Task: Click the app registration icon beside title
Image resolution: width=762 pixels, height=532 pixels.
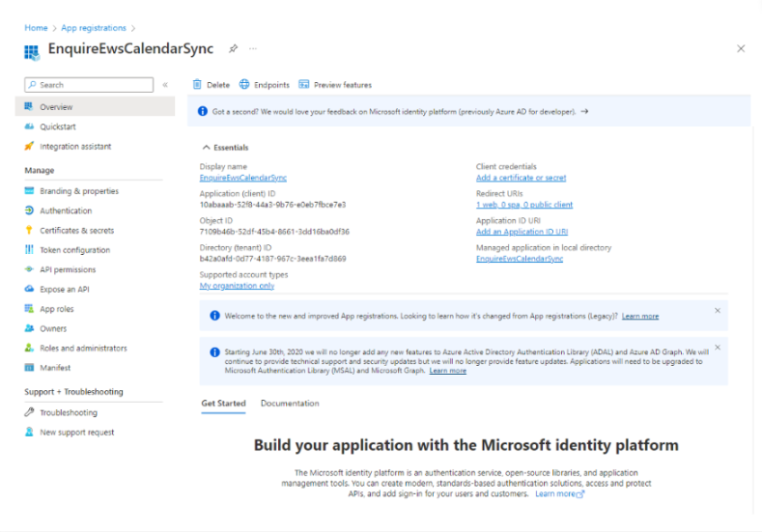Action: 32,52
